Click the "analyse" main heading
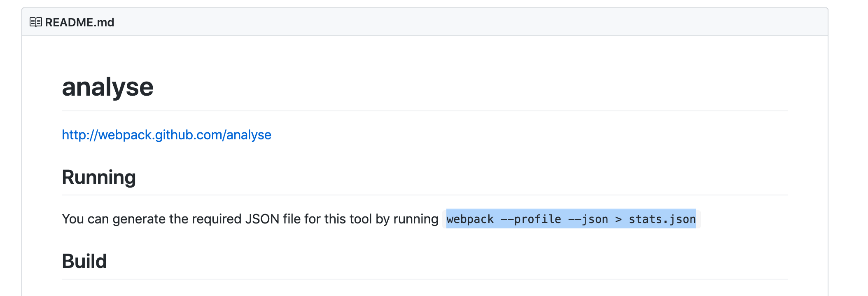The image size is (868, 296). (107, 87)
